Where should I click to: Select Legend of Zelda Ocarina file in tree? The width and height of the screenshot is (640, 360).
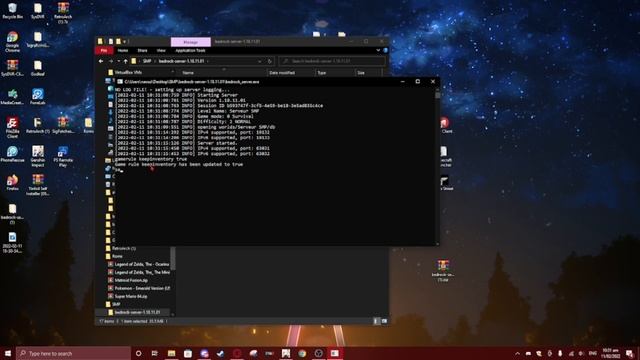pos(139,264)
